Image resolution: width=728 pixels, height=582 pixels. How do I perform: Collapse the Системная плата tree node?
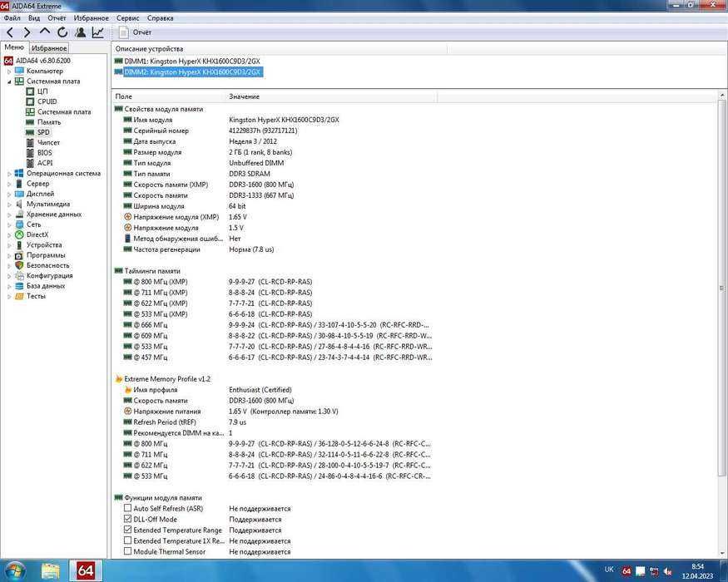click(9, 81)
